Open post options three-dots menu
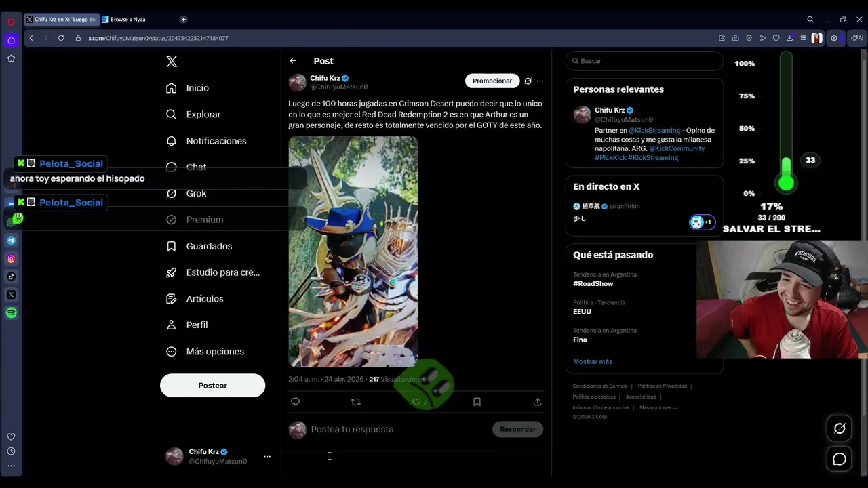 point(540,81)
